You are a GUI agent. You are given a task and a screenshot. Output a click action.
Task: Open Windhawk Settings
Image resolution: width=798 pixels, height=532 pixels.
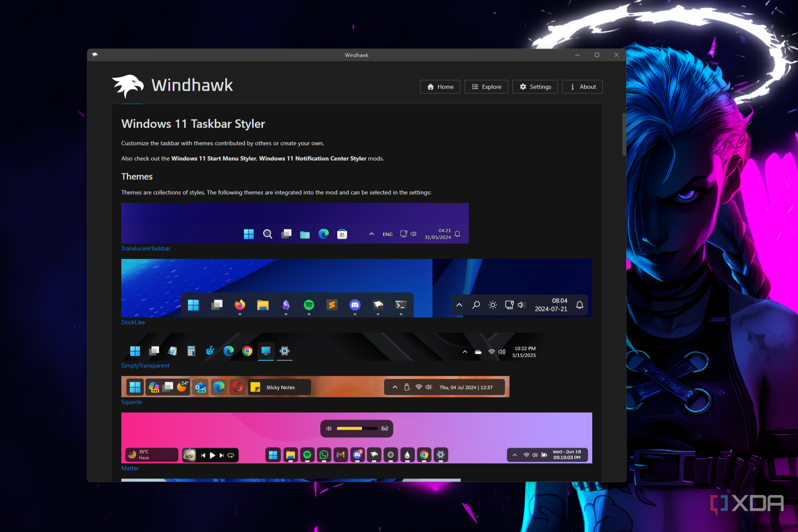pos(535,87)
